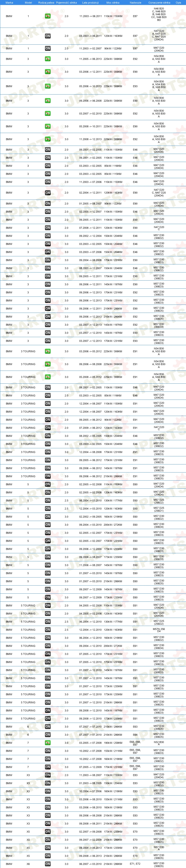Click date cell 03.2005 -> 07.2008
This screenshot has width=186, height=868.
coord(90,743)
